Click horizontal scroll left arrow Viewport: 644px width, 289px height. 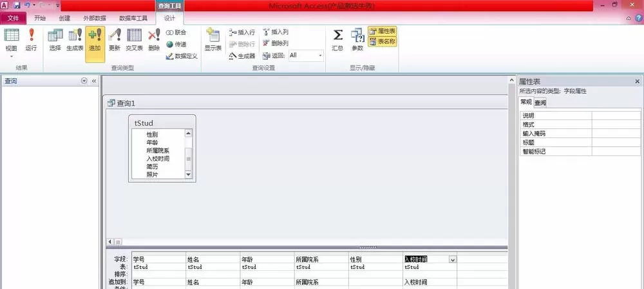click(x=110, y=242)
